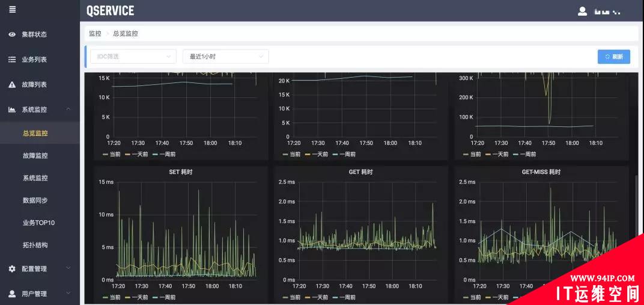Select 业务TOP10 submenu item

pyautogui.click(x=38, y=223)
